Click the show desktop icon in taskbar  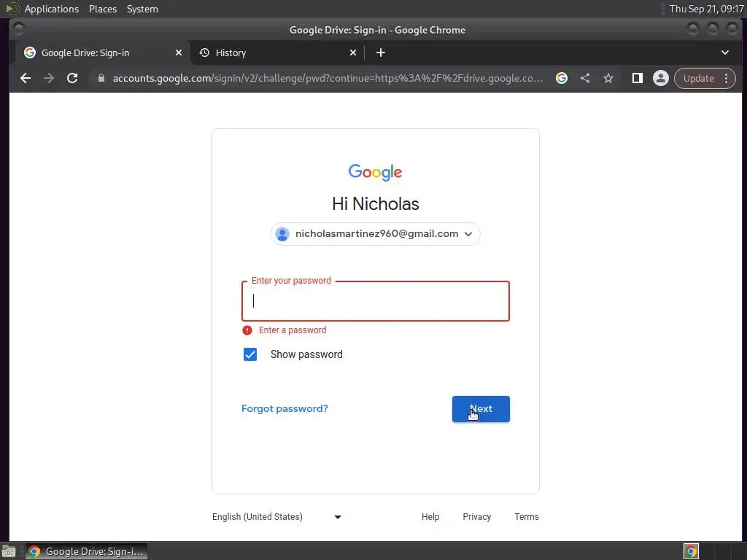(x=9, y=551)
